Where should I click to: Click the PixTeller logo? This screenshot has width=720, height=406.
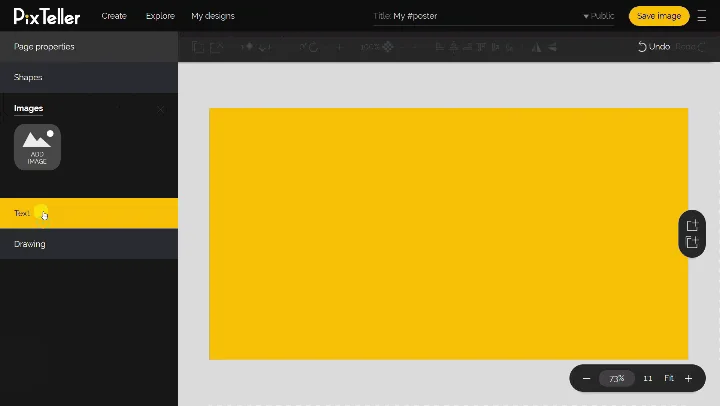(x=47, y=16)
